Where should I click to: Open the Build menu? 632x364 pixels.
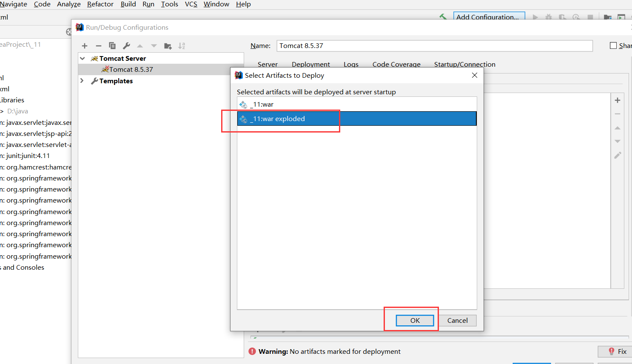(x=128, y=4)
